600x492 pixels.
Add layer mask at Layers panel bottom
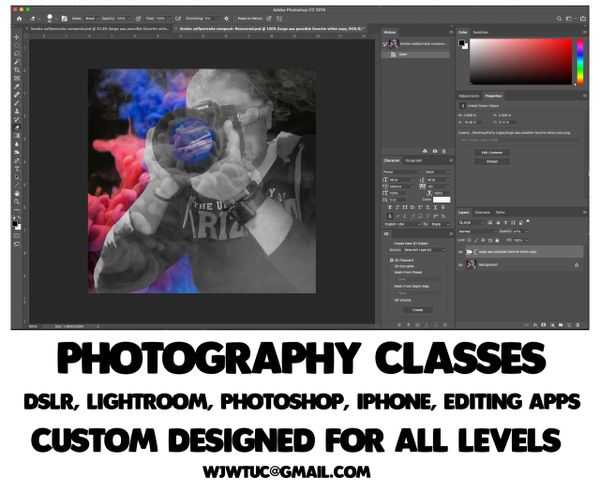pos(543,325)
